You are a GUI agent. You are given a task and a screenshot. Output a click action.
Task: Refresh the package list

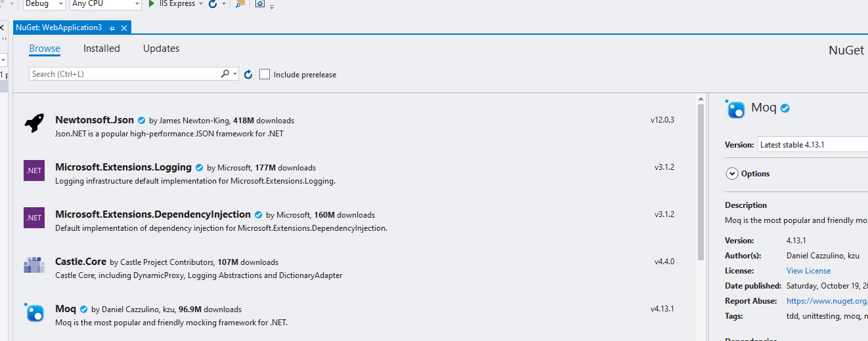point(248,74)
